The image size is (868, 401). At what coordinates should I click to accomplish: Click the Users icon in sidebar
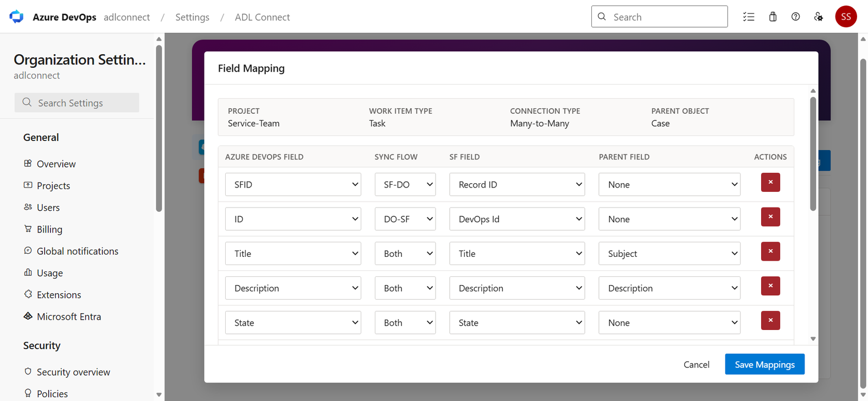click(x=28, y=207)
